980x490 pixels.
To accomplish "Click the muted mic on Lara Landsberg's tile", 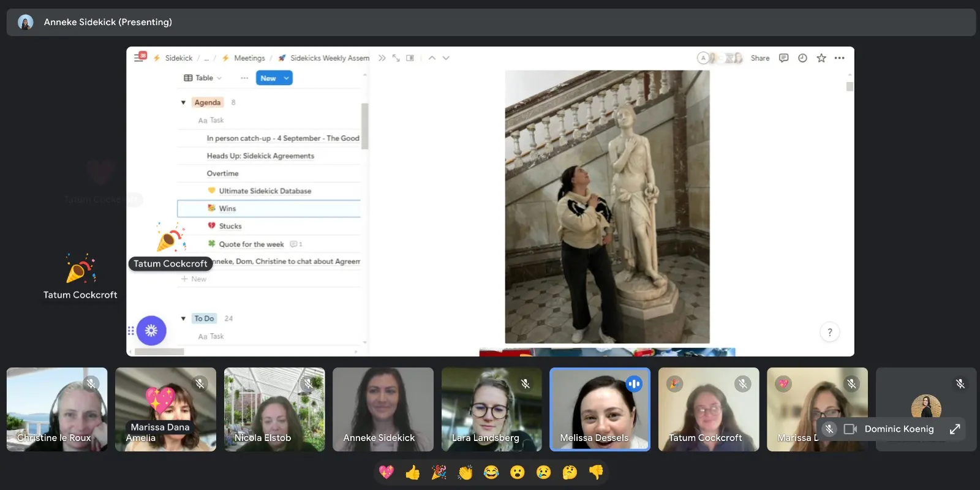I will [x=526, y=383].
